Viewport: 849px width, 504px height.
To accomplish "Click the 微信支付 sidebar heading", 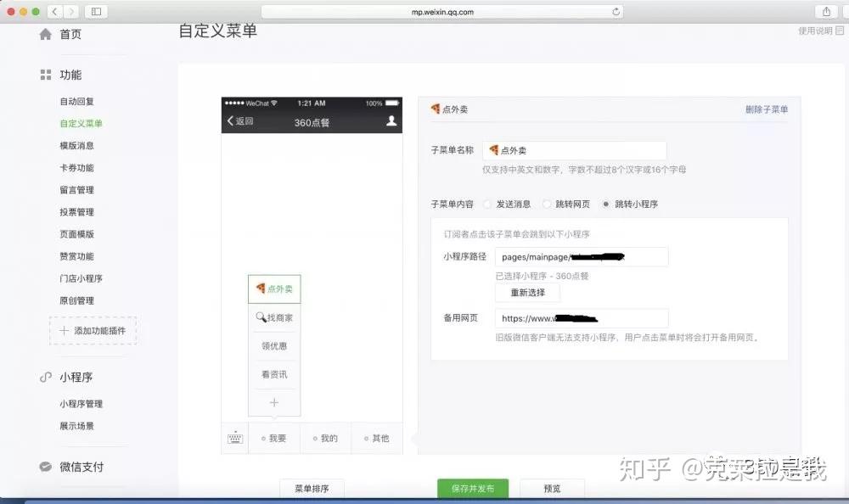I will [82, 467].
